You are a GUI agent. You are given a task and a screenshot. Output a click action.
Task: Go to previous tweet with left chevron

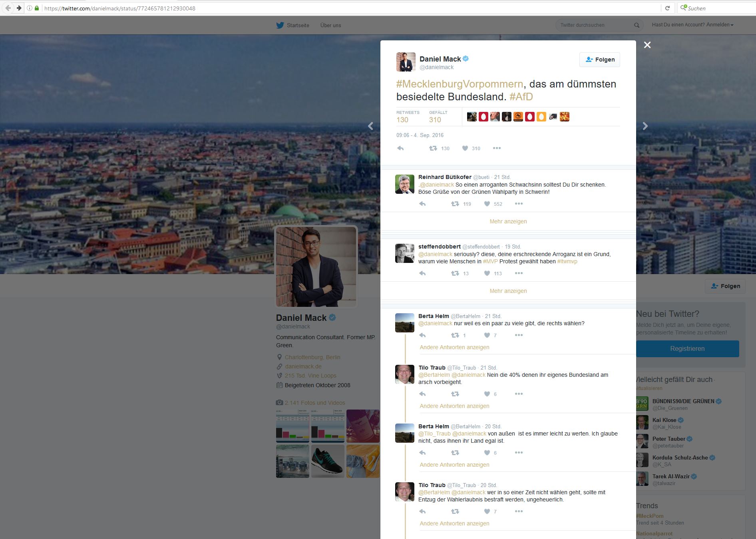coord(370,126)
